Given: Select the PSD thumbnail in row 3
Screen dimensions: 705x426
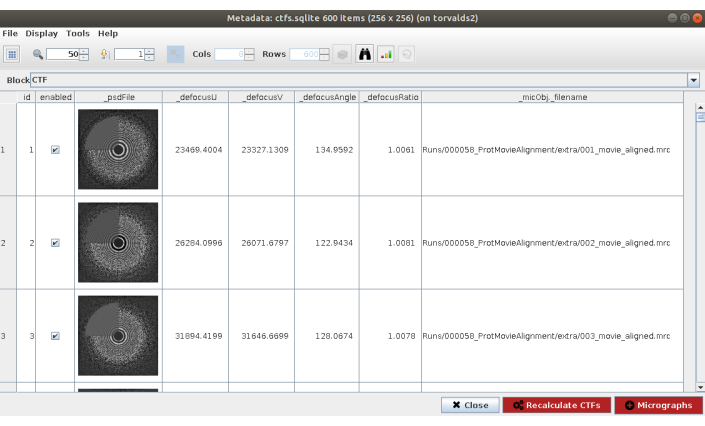Looking at the screenshot, I should tap(118, 336).
